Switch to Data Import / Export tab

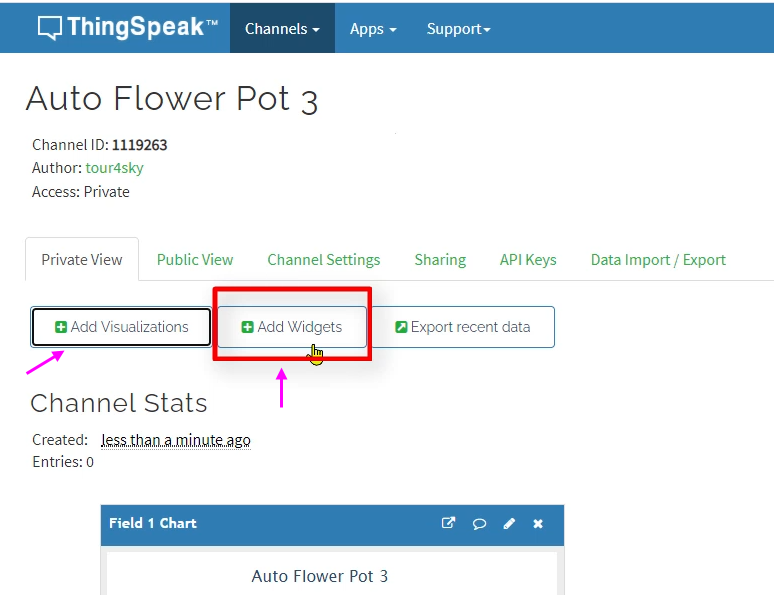(658, 260)
